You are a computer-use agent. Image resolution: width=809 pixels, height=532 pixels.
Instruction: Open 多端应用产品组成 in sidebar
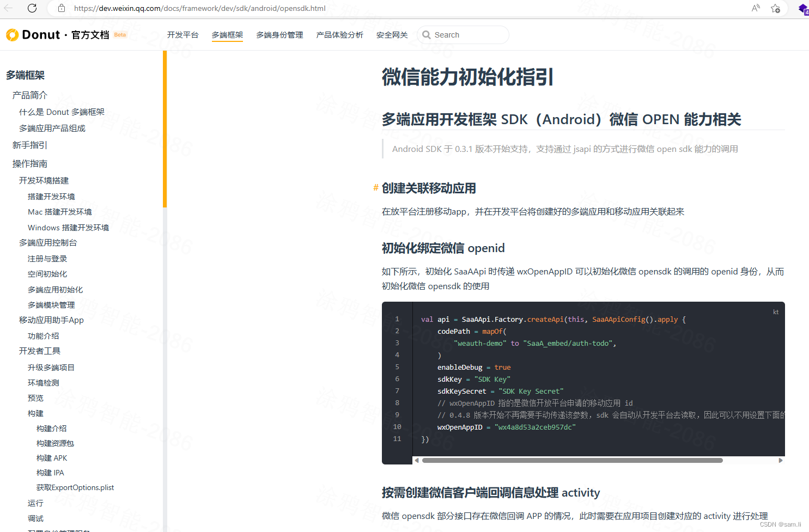tap(52, 129)
